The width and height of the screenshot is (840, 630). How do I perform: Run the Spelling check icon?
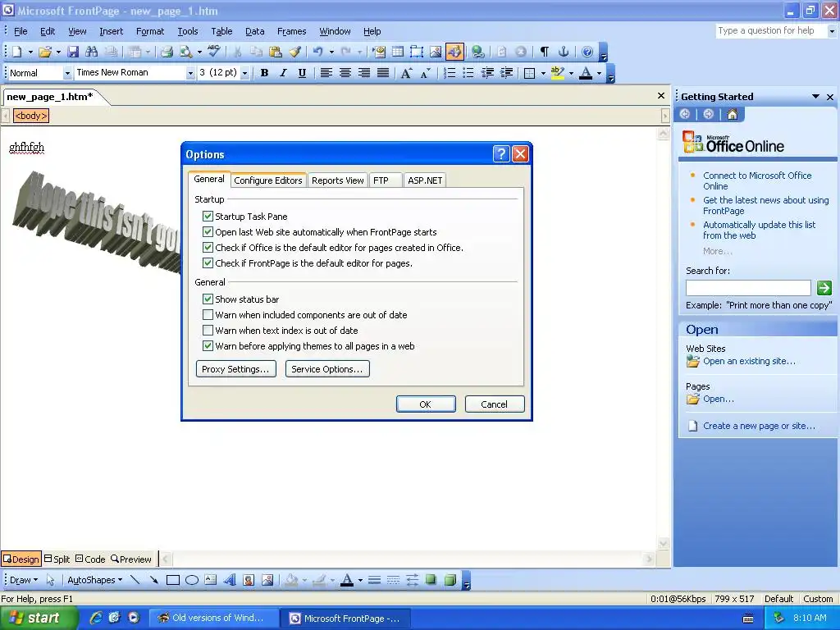click(x=214, y=52)
